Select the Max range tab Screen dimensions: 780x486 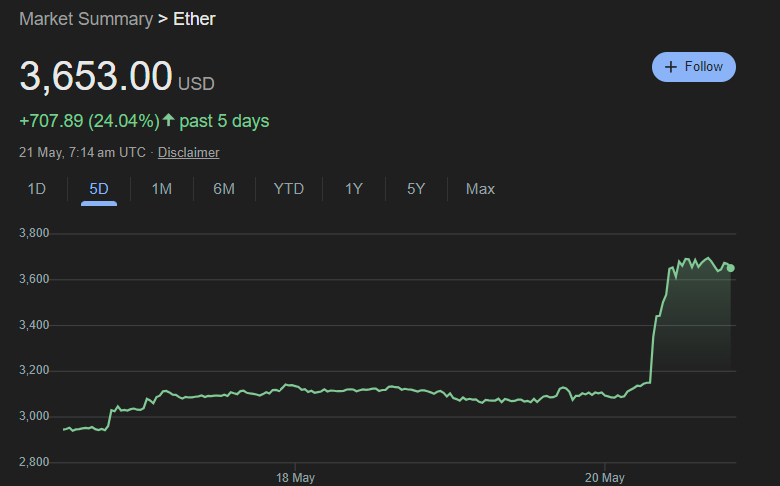[480, 189]
